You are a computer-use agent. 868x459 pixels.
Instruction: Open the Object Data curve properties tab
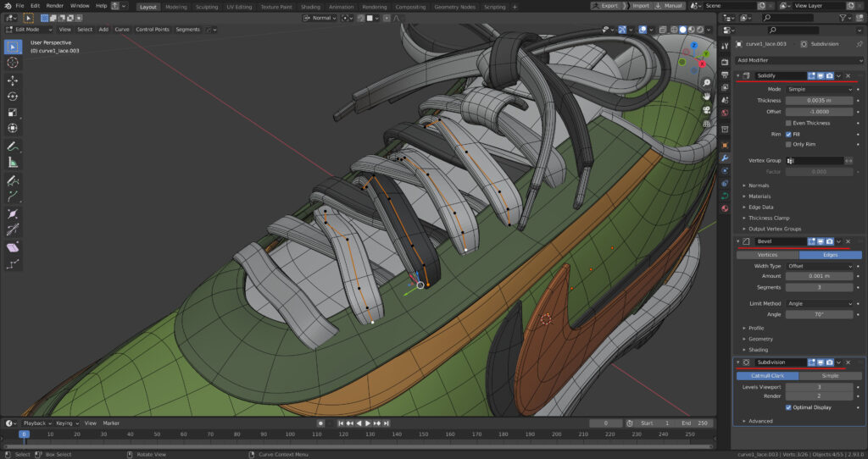tap(725, 196)
